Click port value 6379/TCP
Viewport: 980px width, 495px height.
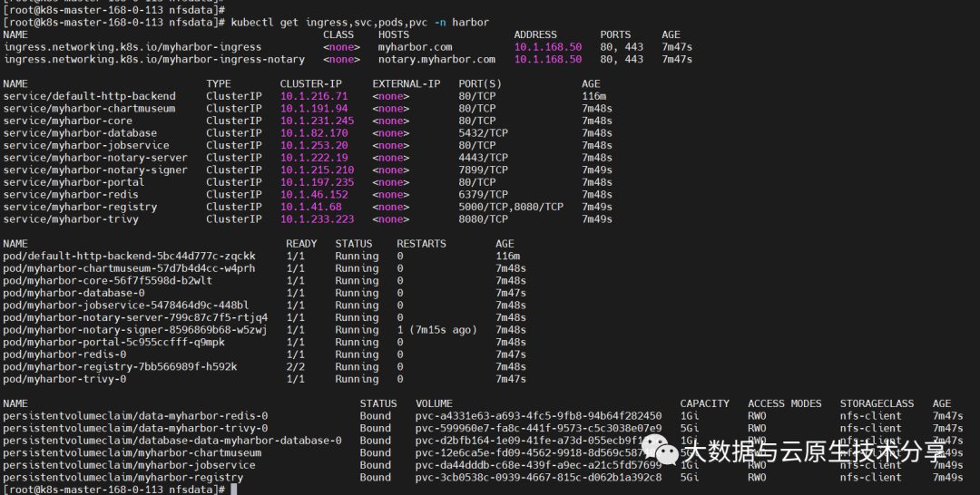click(483, 194)
